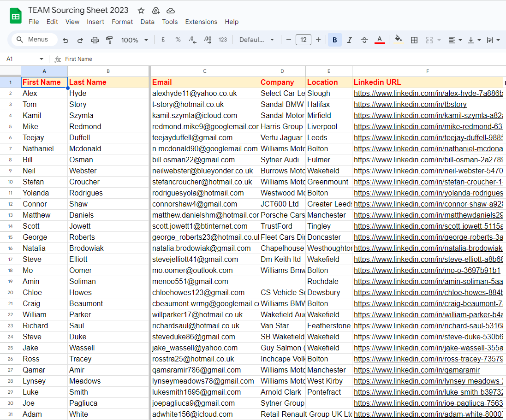
Task: Click the move to Drive folder icon
Action: point(156,11)
